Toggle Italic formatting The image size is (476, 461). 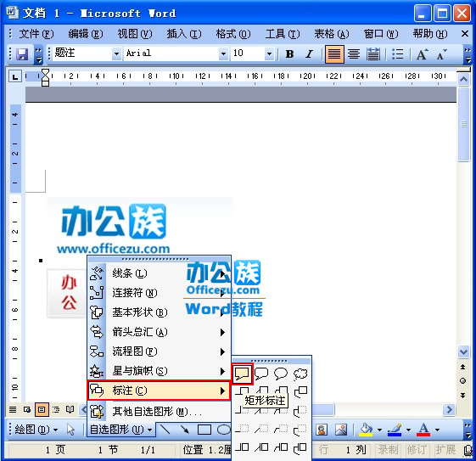[x=310, y=54]
